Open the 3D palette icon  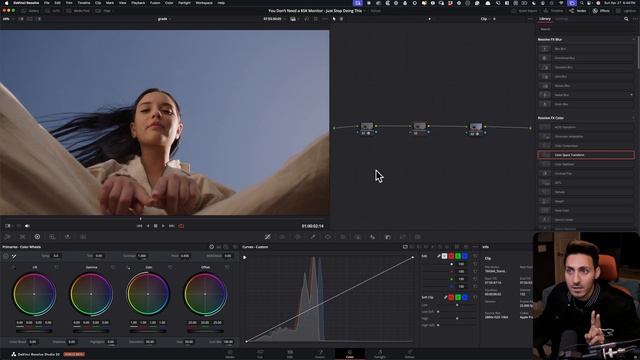(x=418, y=237)
